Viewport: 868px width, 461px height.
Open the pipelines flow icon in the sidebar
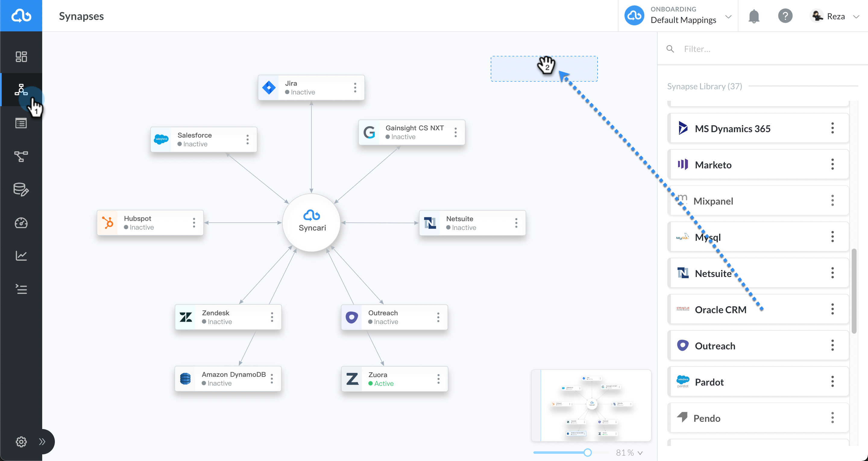coord(21,156)
